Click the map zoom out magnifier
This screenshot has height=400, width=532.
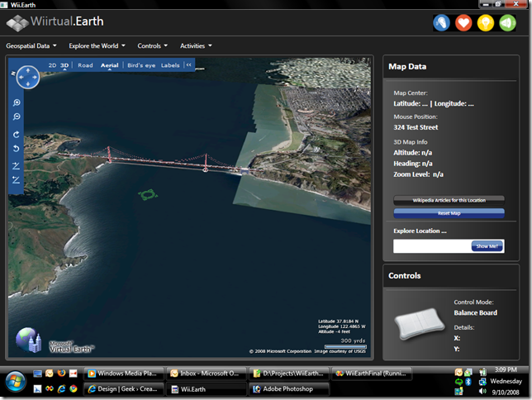point(17,117)
